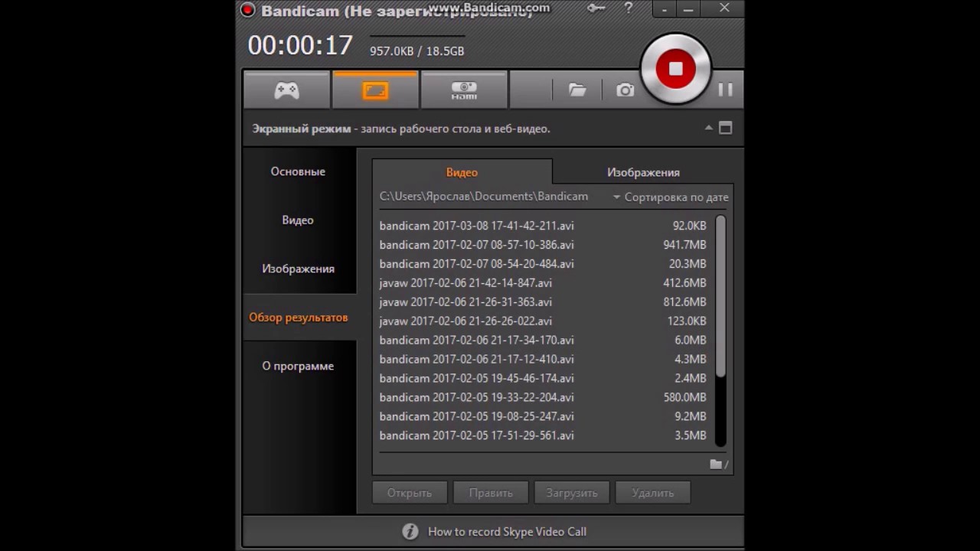Open How to record Skype Video Call link
The image size is (980, 551).
(507, 532)
